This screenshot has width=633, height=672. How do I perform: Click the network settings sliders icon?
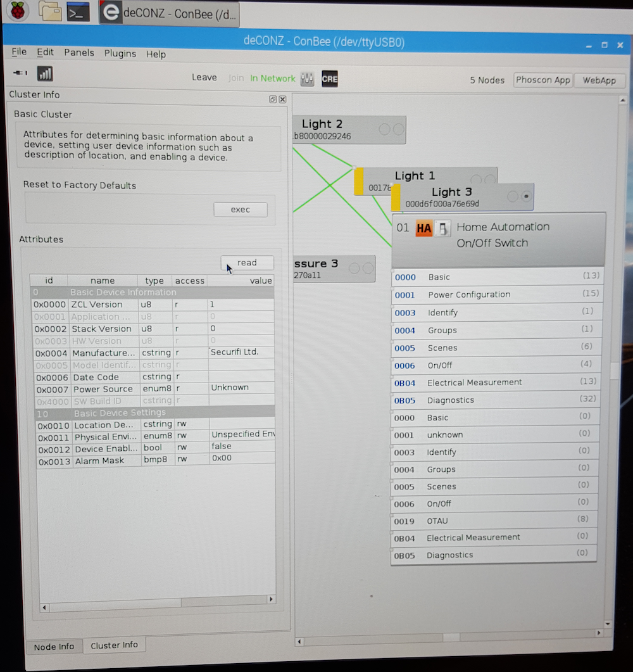(307, 79)
